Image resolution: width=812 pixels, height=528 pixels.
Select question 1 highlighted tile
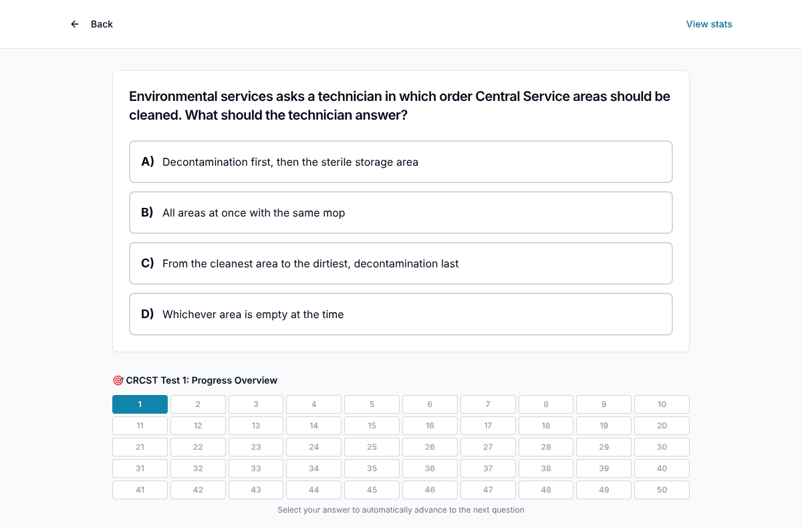click(140, 404)
